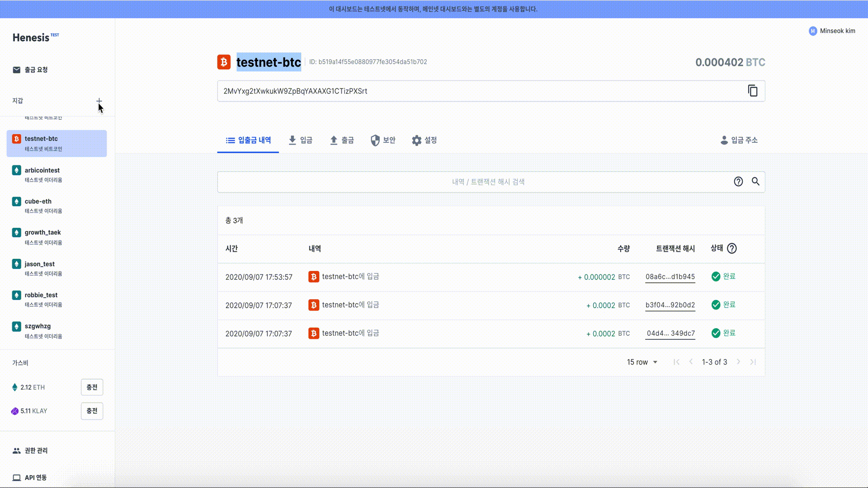
Task: Open transaction hash b3f04...92b0d2 link
Action: [x=670, y=305]
